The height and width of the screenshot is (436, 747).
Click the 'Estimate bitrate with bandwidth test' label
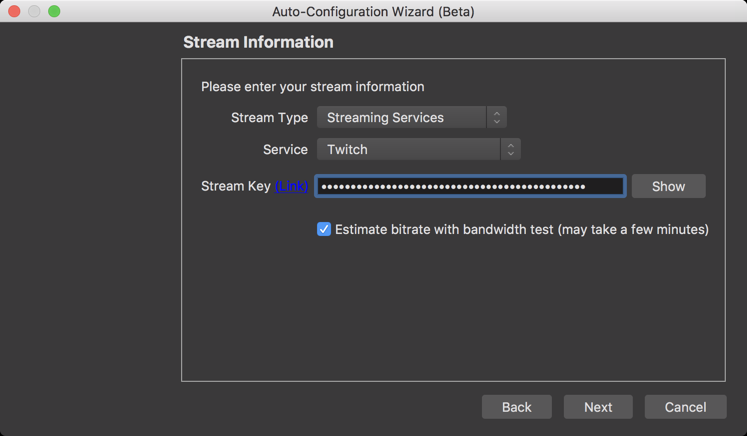(522, 230)
